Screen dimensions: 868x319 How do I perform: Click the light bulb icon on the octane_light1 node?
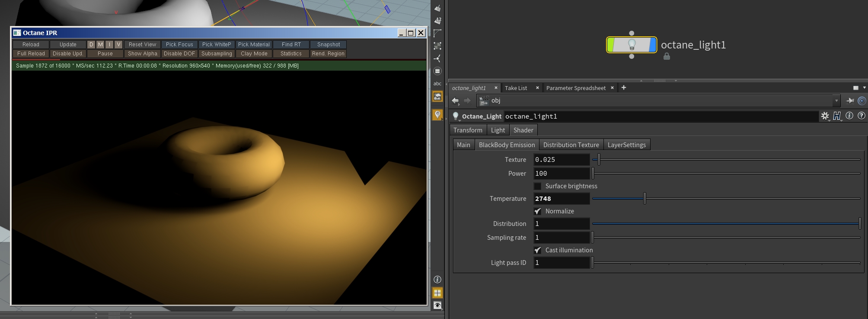632,45
